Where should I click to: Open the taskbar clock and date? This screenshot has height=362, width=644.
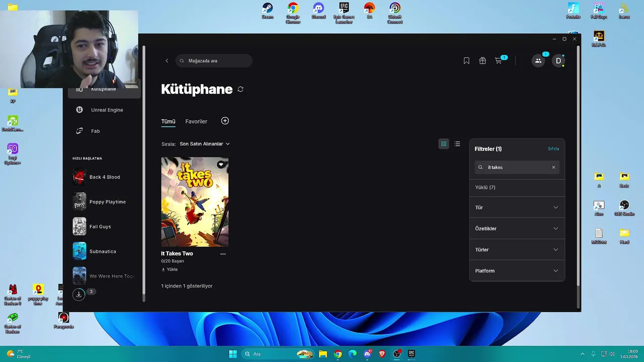pyautogui.click(x=629, y=354)
